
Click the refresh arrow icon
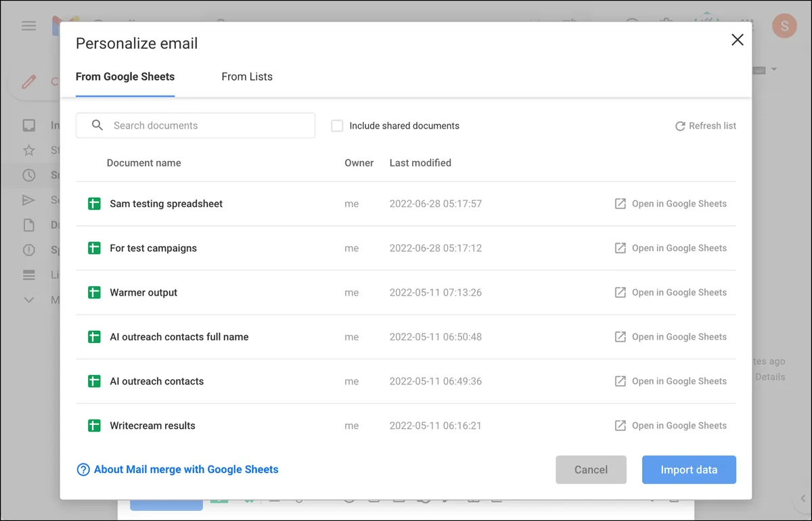[x=680, y=126]
